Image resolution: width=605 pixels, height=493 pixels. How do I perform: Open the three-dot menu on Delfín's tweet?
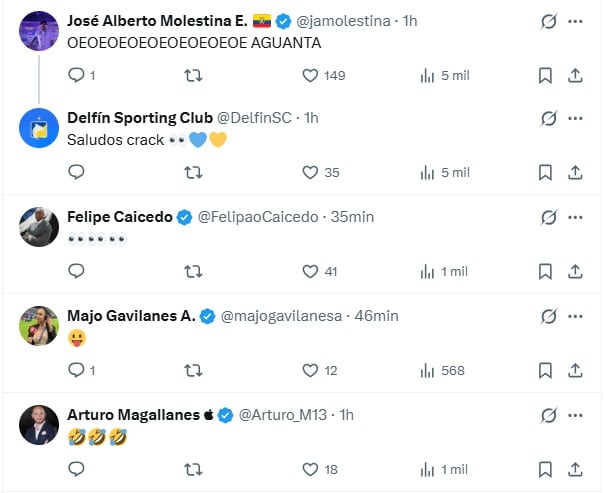576,118
